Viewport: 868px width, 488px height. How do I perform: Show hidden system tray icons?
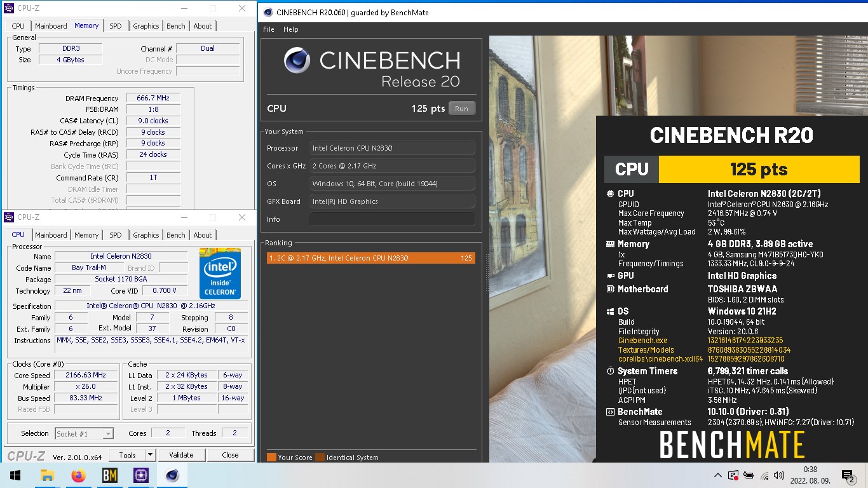(x=718, y=475)
